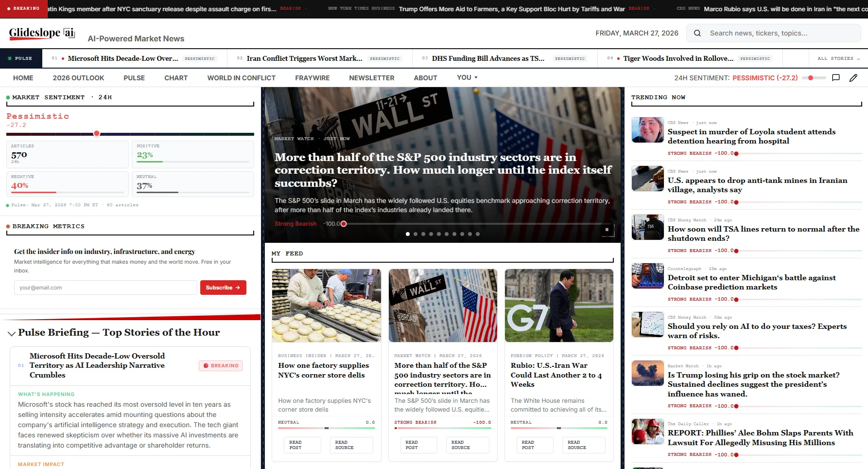Open DHS Funding Bill Advances ticker story

click(488, 58)
